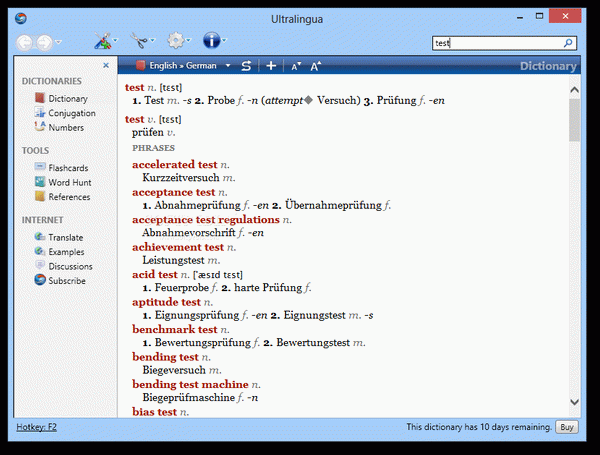Click the back navigation arrow

click(x=24, y=42)
